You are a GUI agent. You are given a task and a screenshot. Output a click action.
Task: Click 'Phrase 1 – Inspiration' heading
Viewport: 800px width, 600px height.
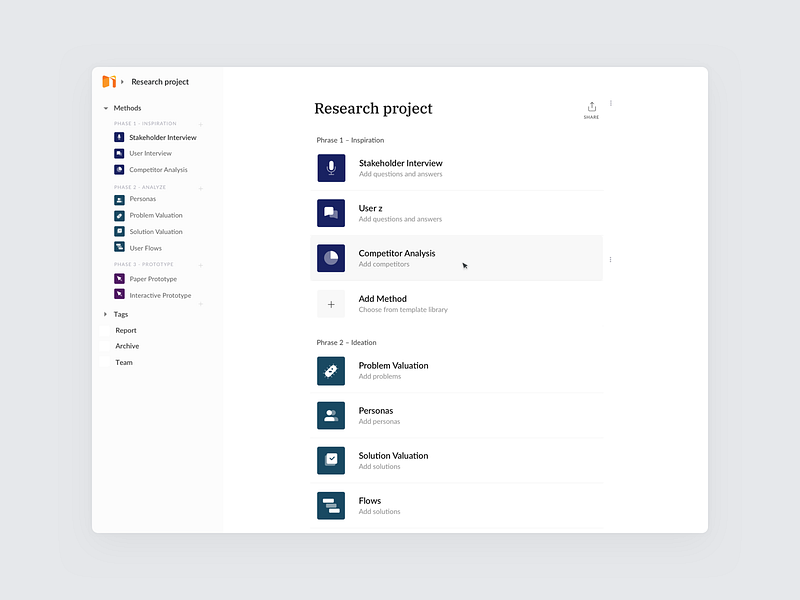[350, 140]
